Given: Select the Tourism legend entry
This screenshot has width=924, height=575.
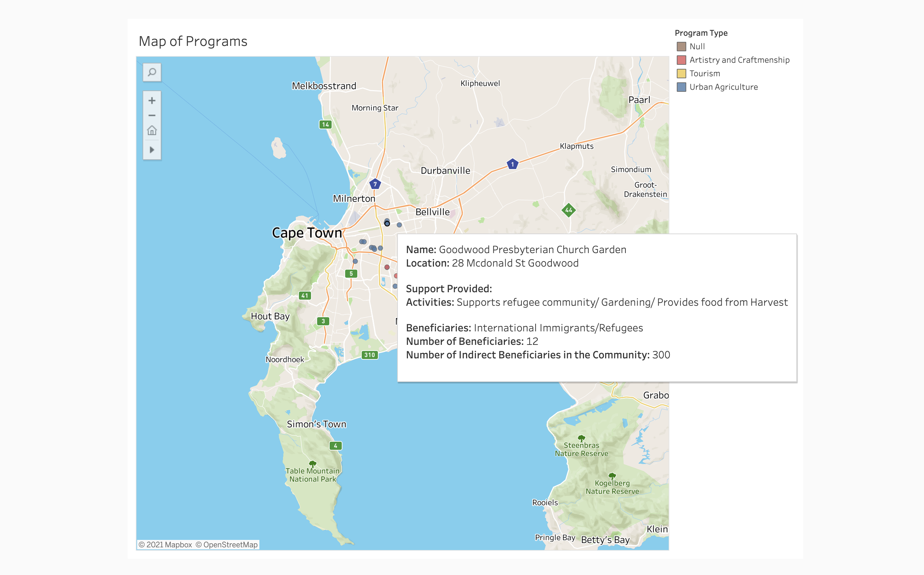Looking at the screenshot, I should pos(704,74).
